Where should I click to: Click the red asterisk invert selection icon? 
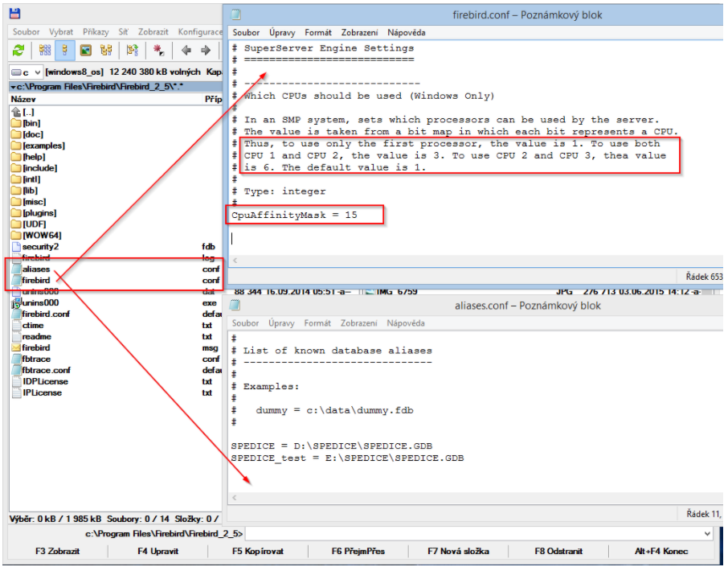tap(159, 50)
